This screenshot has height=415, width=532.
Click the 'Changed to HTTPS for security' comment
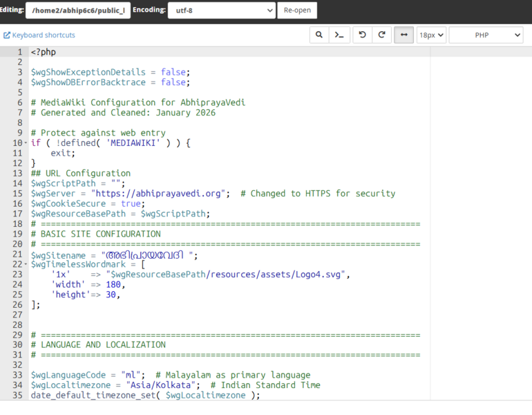[318, 194]
